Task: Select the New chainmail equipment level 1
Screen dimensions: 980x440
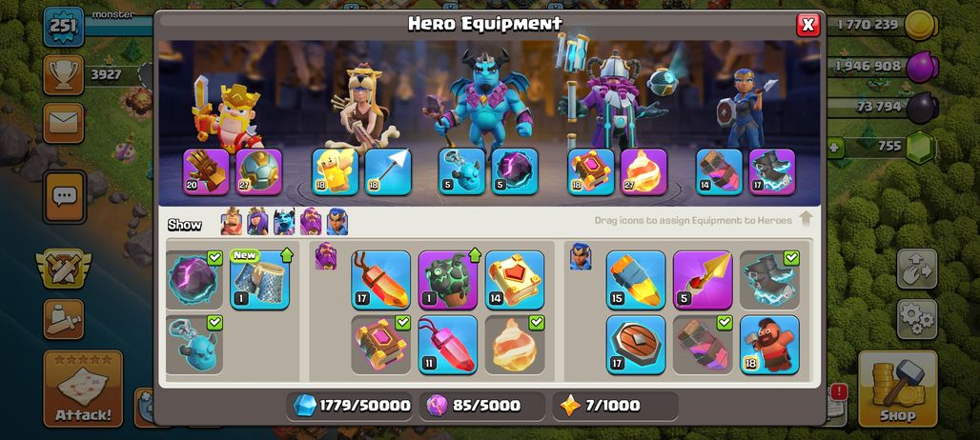Action: click(x=260, y=280)
